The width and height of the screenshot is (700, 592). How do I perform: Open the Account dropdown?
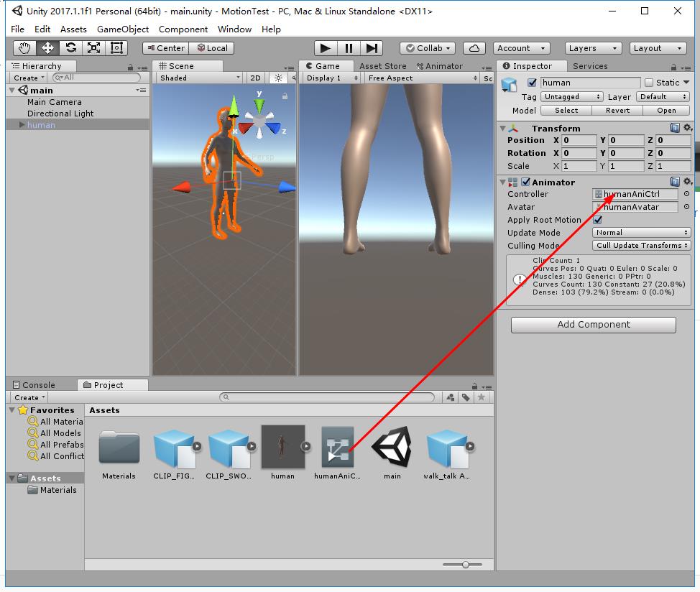[x=521, y=47]
